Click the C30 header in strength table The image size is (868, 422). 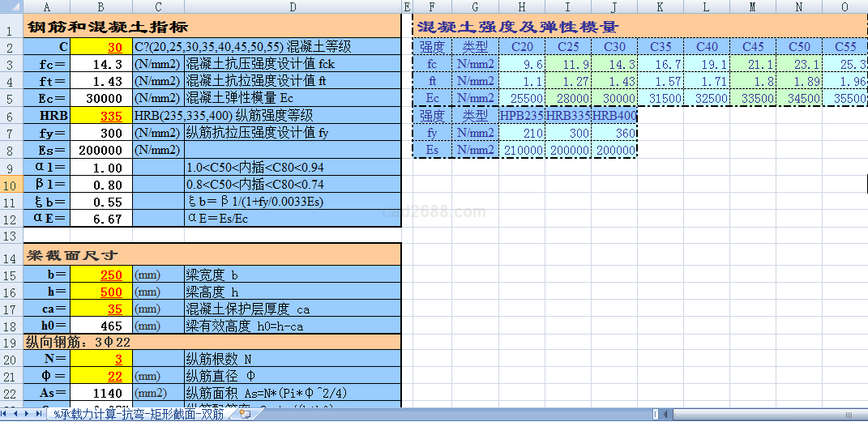click(614, 47)
